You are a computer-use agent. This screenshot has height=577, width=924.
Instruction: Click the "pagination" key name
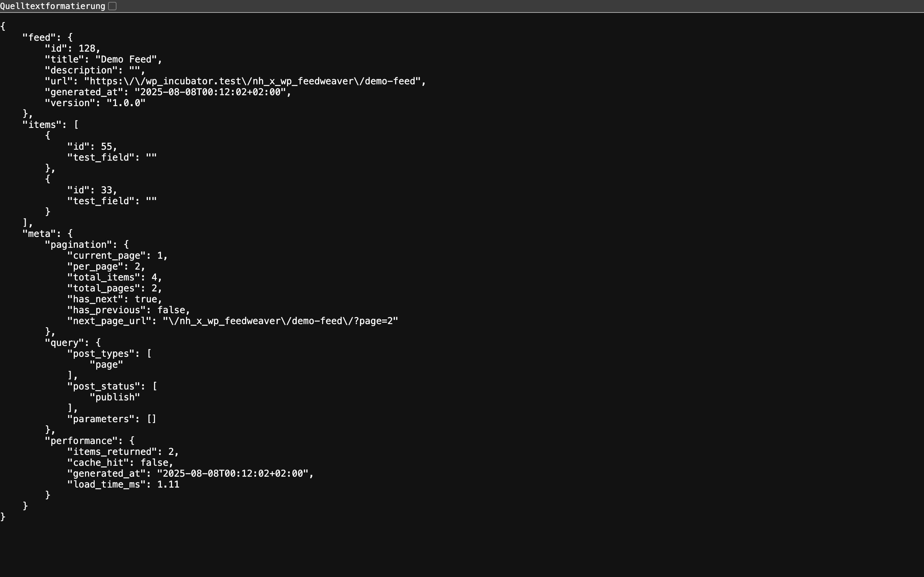pyautogui.click(x=78, y=245)
